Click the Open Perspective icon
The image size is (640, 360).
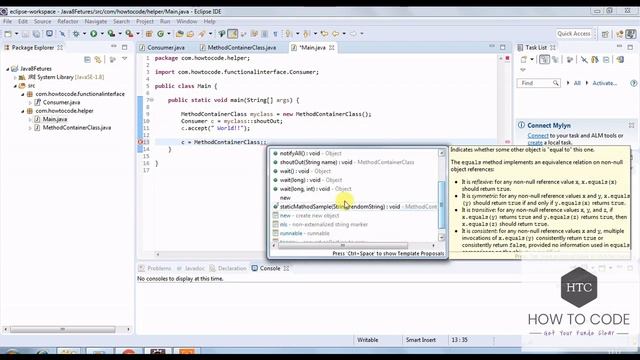point(605,34)
